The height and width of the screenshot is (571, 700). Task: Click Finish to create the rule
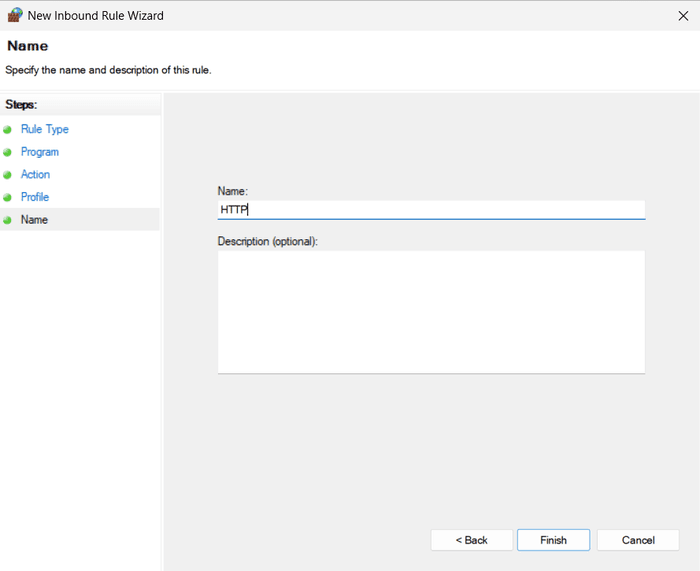click(553, 540)
